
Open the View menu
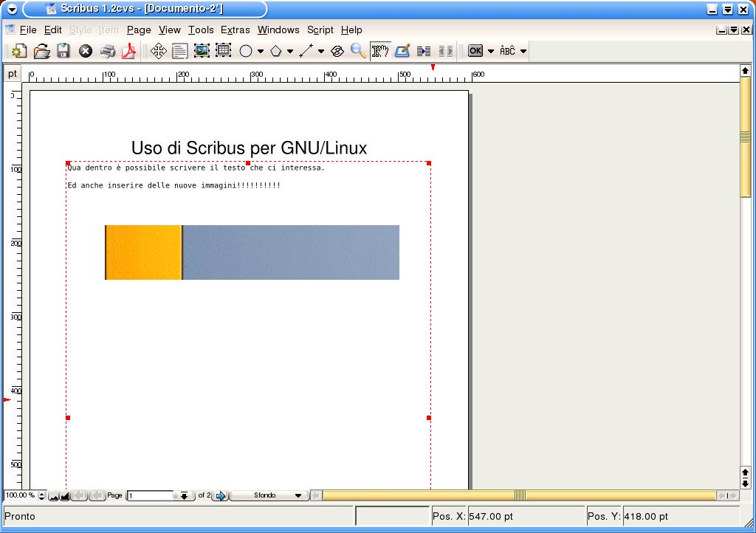pos(170,30)
